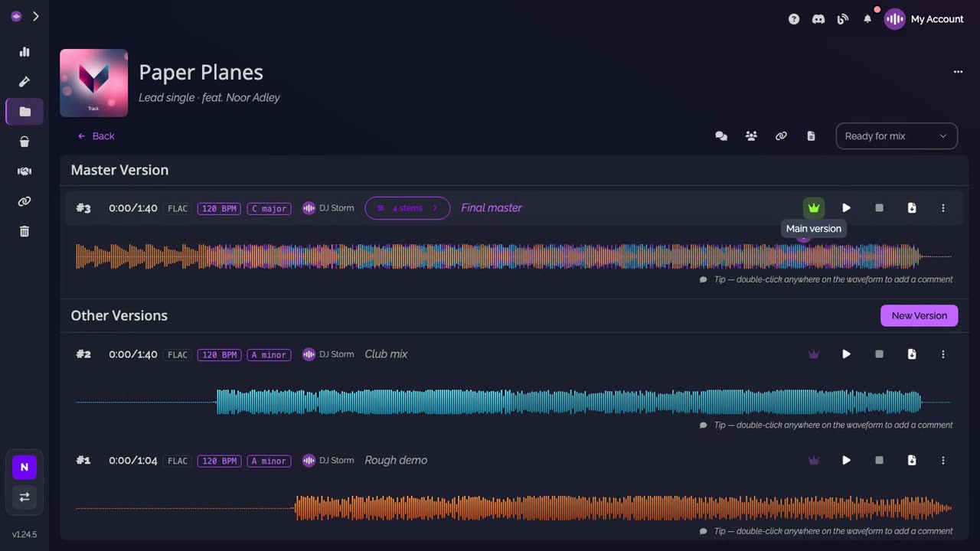Open the broadcast feed icon in header
980x551 pixels.
pos(843,19)
